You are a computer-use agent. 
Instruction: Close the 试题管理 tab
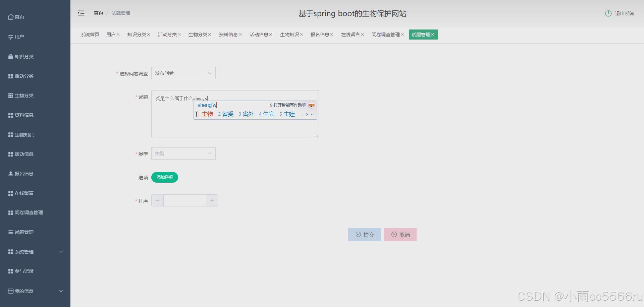tap(433, 35)
